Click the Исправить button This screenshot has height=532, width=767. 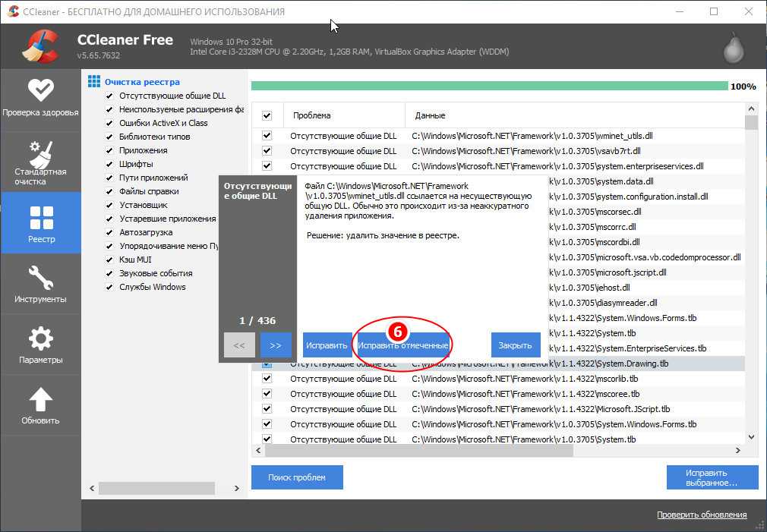(327, 345)
